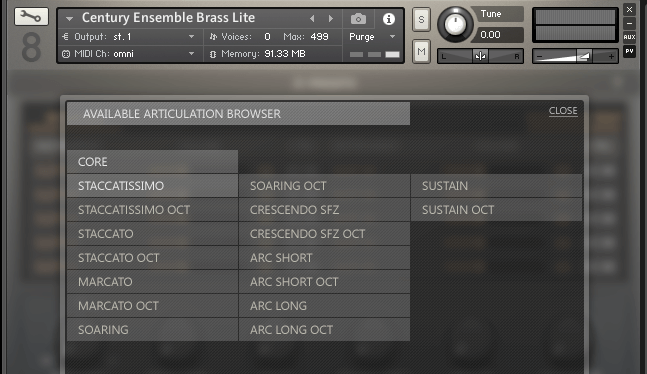This screenshot has height=374, width=647.
Task: Show instrument info with the i icon
Action: (x=388, y=19)
